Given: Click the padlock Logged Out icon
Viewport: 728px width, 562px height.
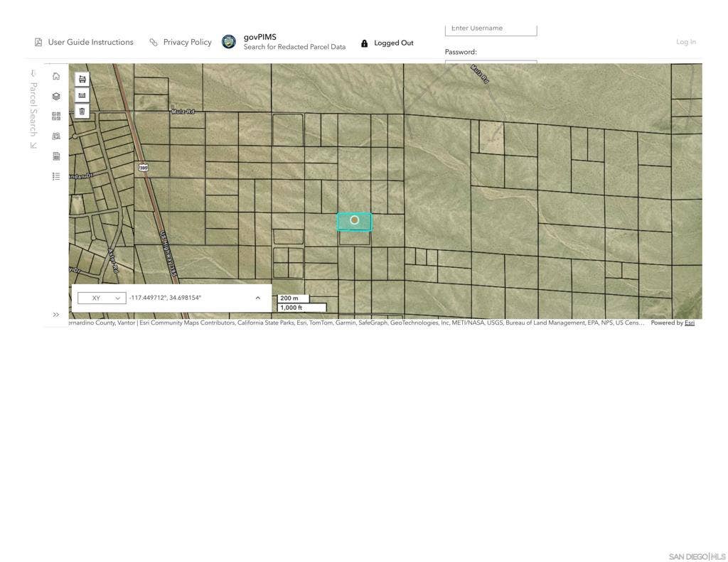Looking at the screenshot, I should coord(365,43).
